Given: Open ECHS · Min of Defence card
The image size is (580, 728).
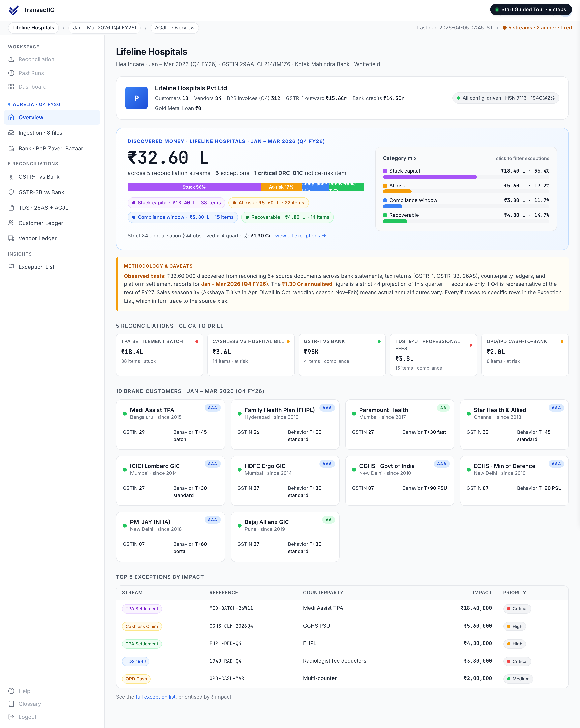Looking at the screenshot, I should 514,480.
